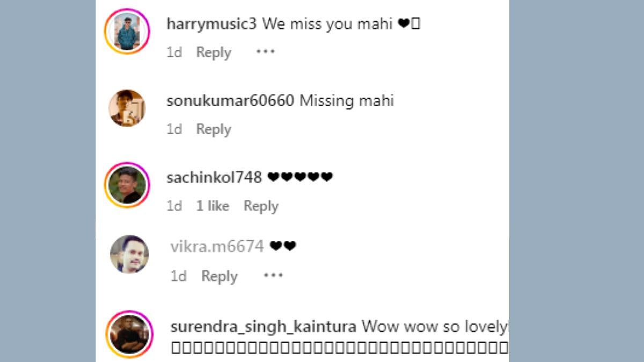Open sachinkol748 username link
The image size is (644, 362).
[x=214, y=178]
